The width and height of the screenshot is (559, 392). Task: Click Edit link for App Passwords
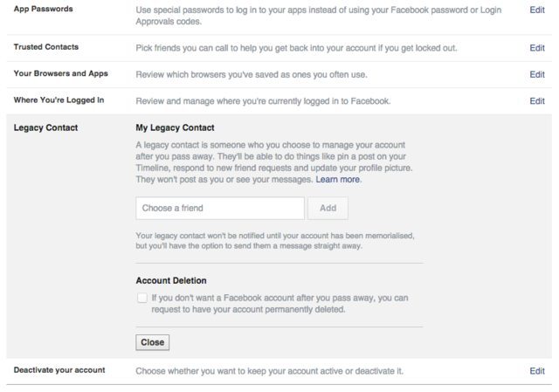click(537, 9)
